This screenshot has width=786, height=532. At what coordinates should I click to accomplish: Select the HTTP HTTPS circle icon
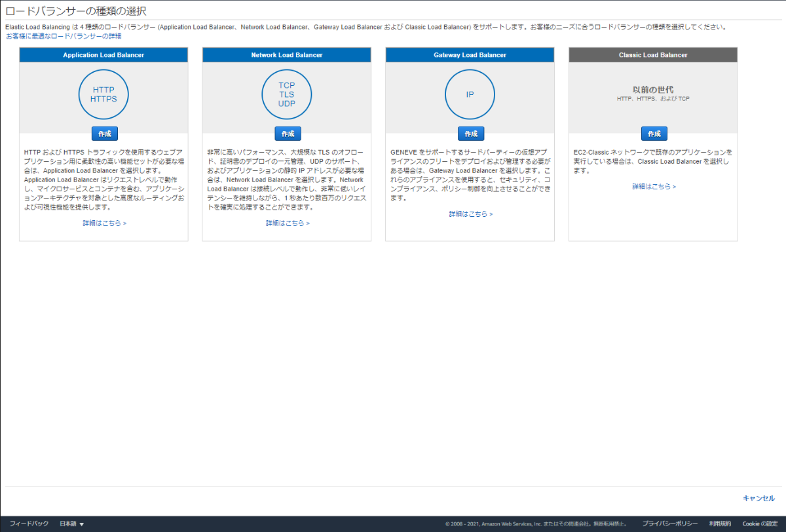tap(103, 94)
